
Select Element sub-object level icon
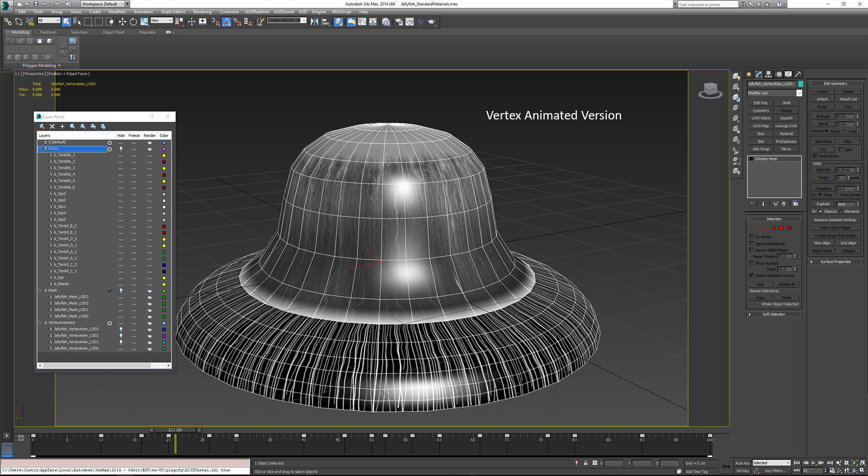pyautogui.click(x=789, y=228)
